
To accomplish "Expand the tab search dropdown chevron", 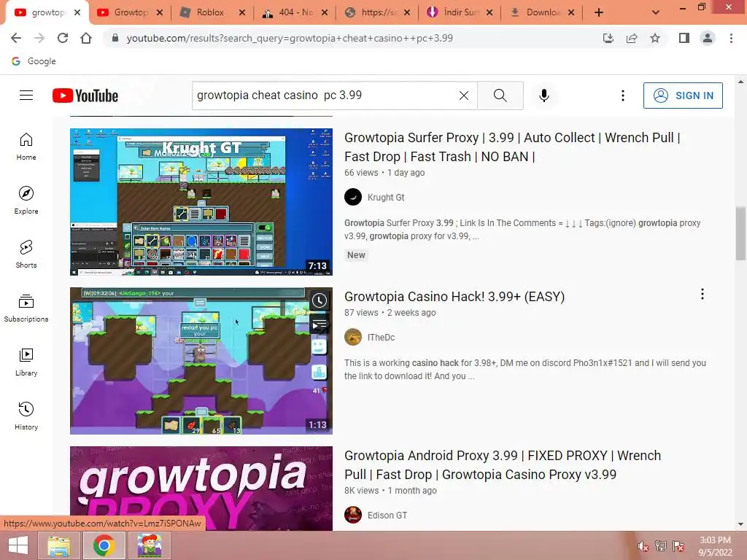I will tap(656, 13).
